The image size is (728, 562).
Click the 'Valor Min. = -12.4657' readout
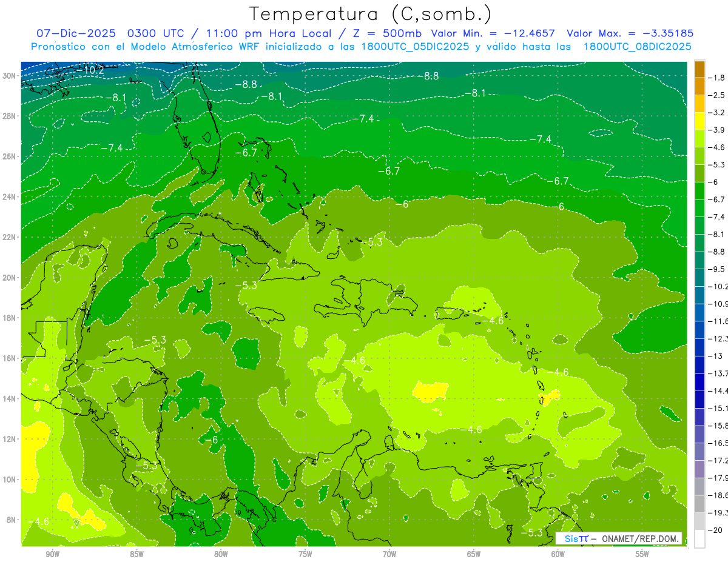pyautogui.click(x=493, y=33)
